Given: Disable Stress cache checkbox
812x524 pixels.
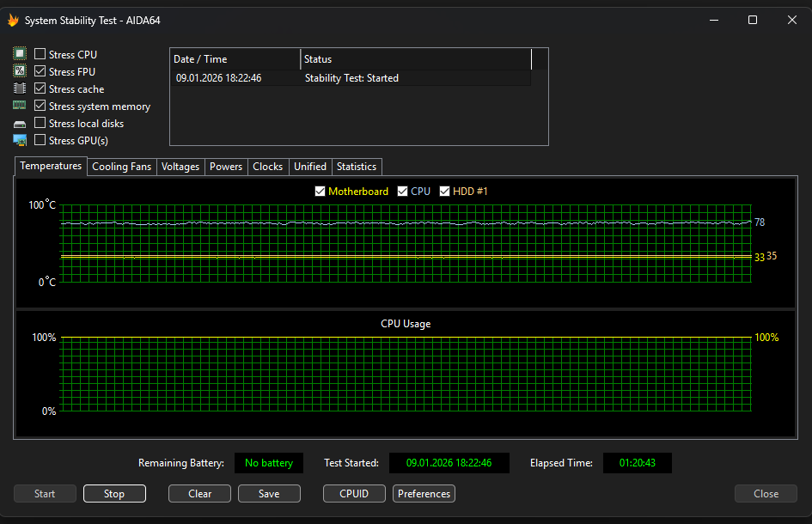Looking at the screenshot, I should pos(40,88).
